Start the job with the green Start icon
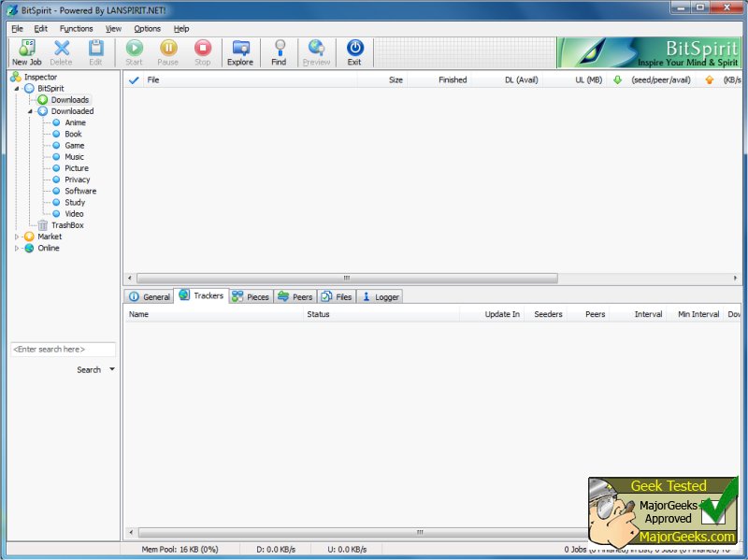Screen dimensions: 748x560 click(134, 52)
